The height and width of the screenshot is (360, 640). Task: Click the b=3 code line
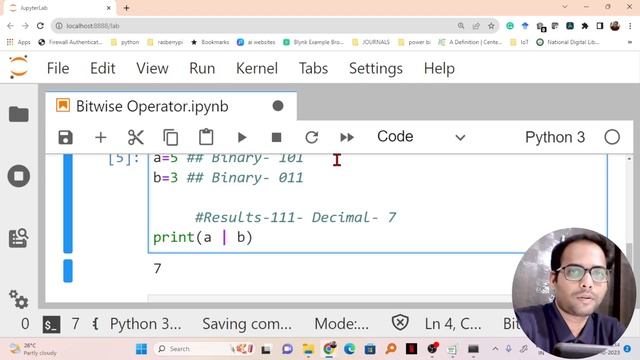tap(228, 178)
